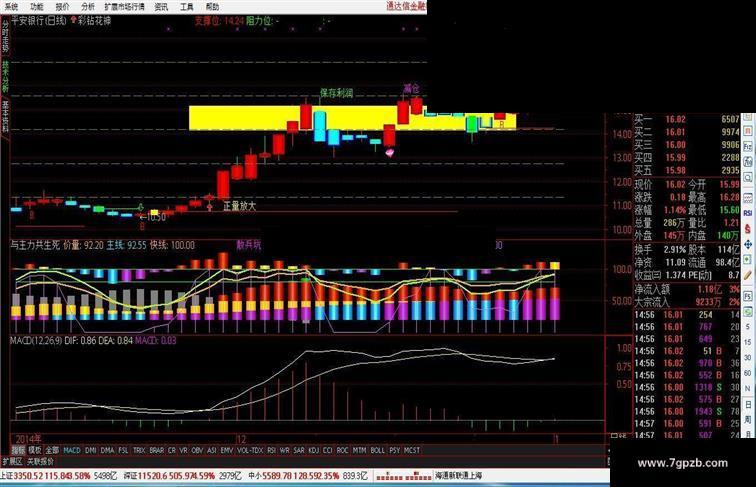Viewport: 756px width, 487px height.
Task: Click the green square icon below move icon
Action: tap(748, 260)
